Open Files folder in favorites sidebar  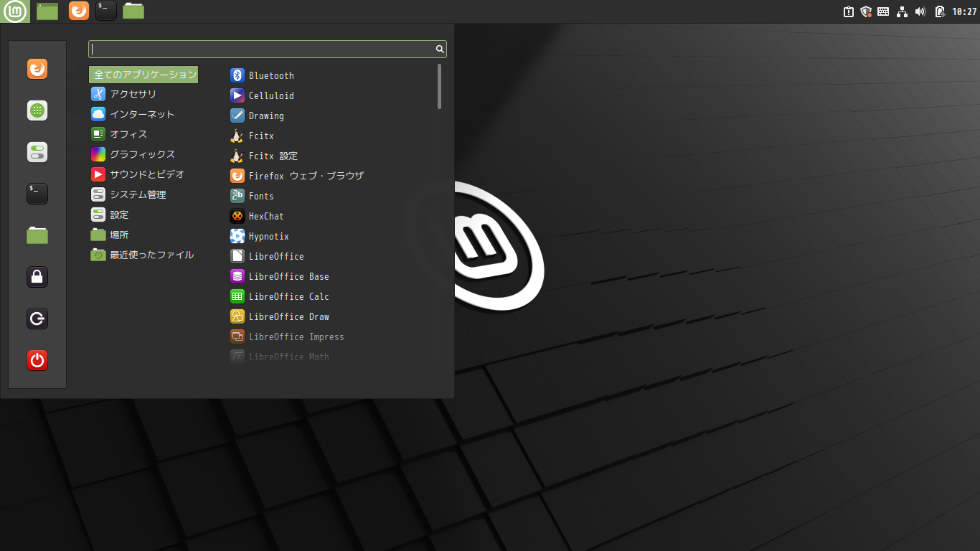pos(37,235)
